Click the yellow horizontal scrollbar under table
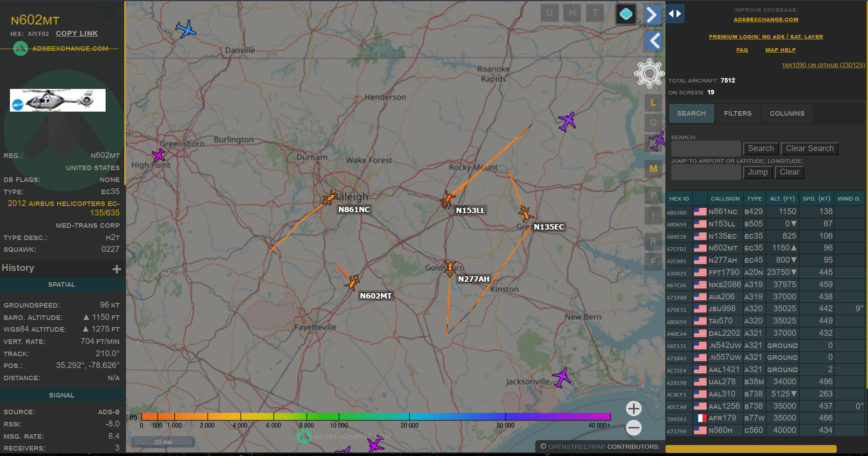The height and width of the screenshot is (456, 868). click(751, 449)
